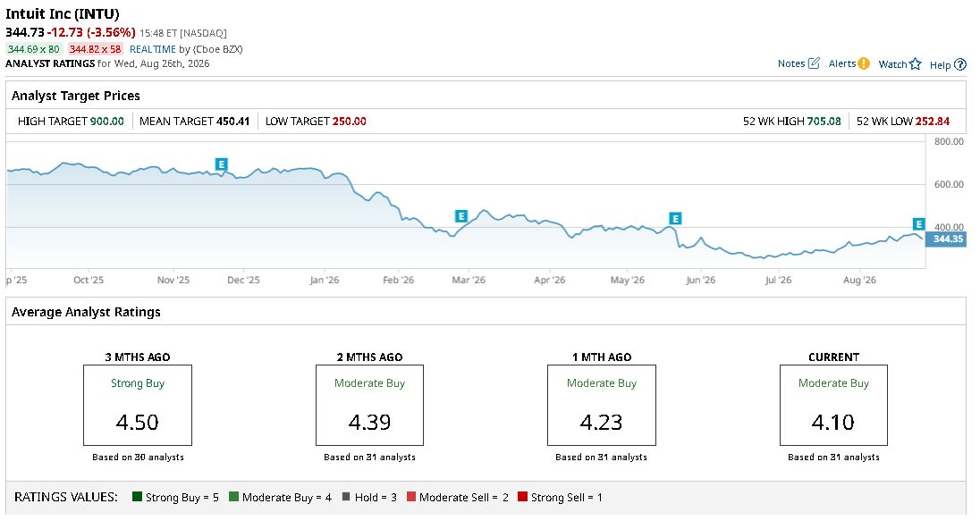Open the Help question mark icon
Image resolution: width=980 pixels, height=529 pixels.
[x=960, y=64]
